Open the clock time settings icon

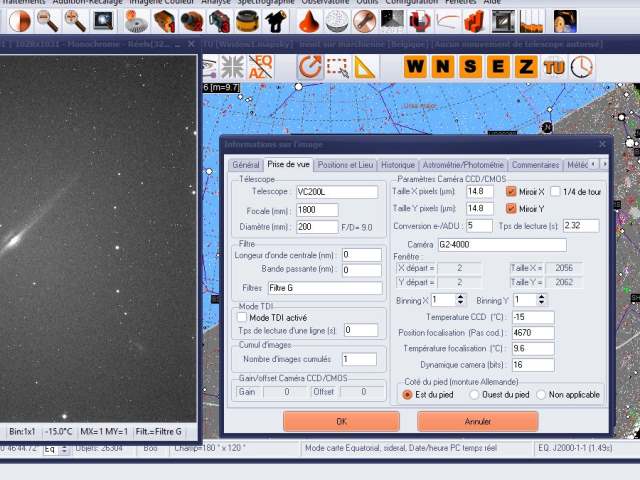[x=581, y=67]
